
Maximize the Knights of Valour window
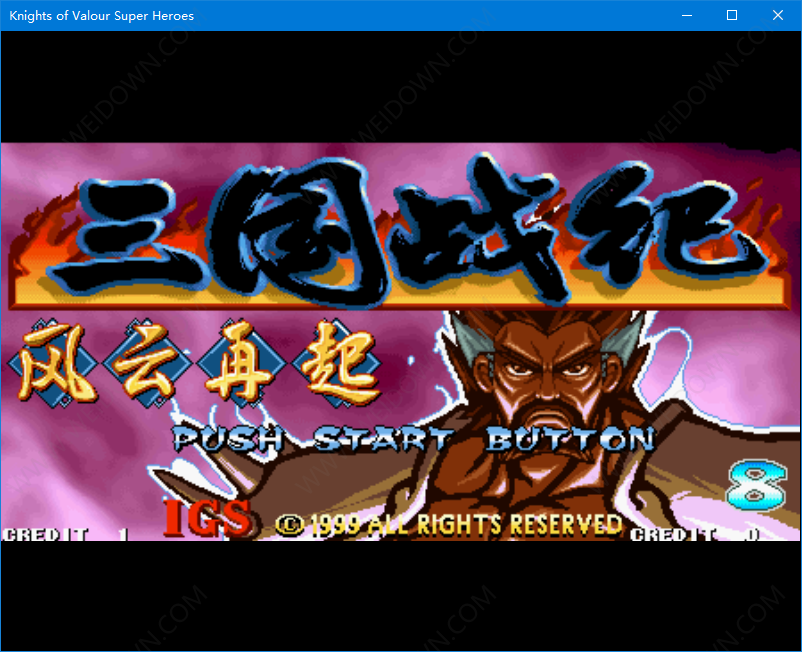732,15
